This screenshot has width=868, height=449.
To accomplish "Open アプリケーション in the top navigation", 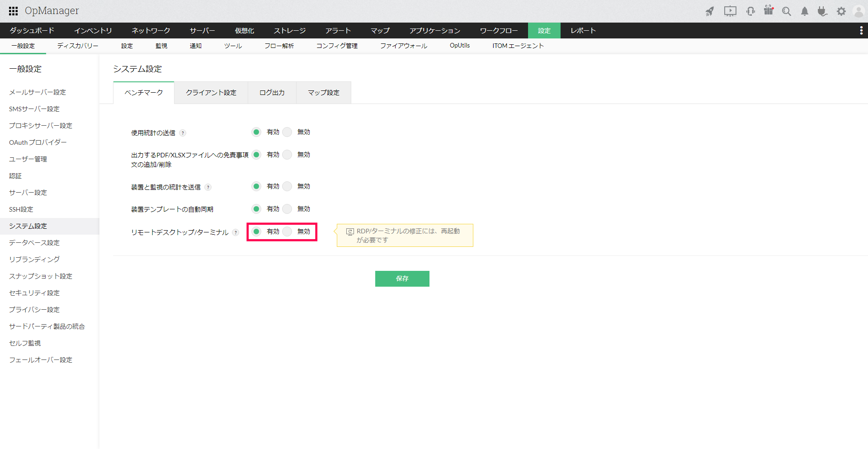I will [x=435, y=30].
